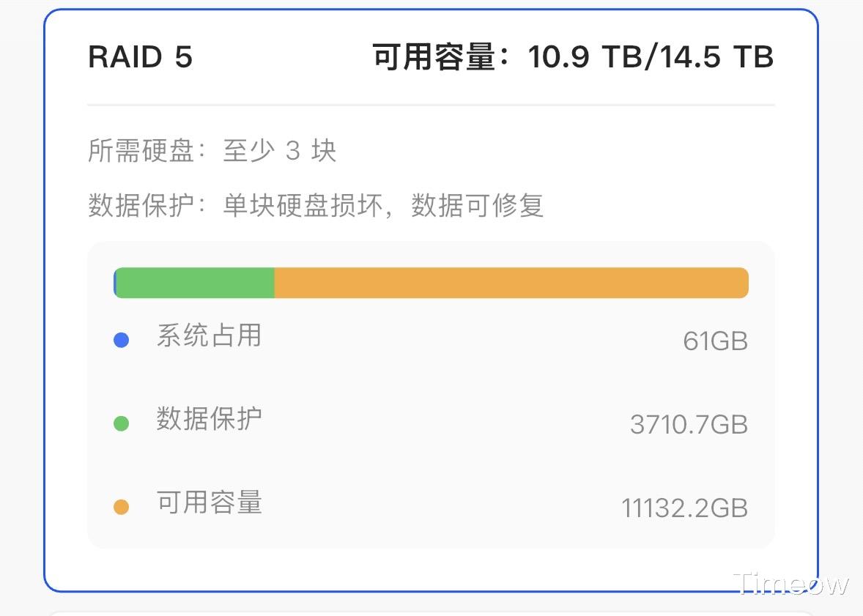This screenshot has height=616, width=863.
Task: Click the divider line under RAID 5
Action: pyautogui.click(x=431, y=105)
